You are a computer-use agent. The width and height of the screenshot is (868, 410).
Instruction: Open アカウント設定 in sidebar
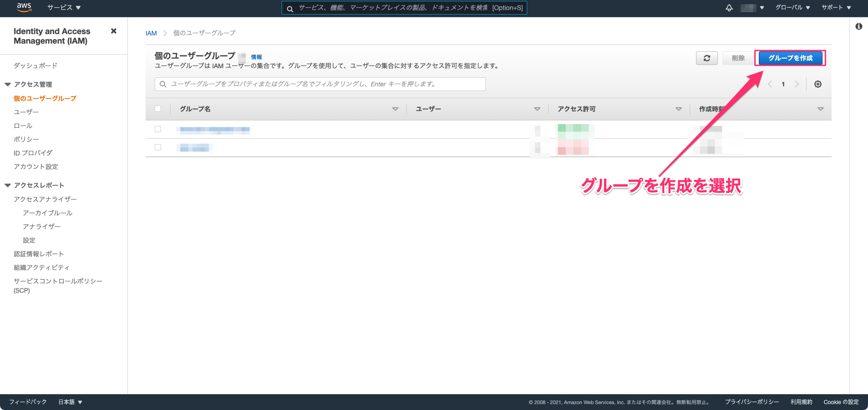pos(36,166)
